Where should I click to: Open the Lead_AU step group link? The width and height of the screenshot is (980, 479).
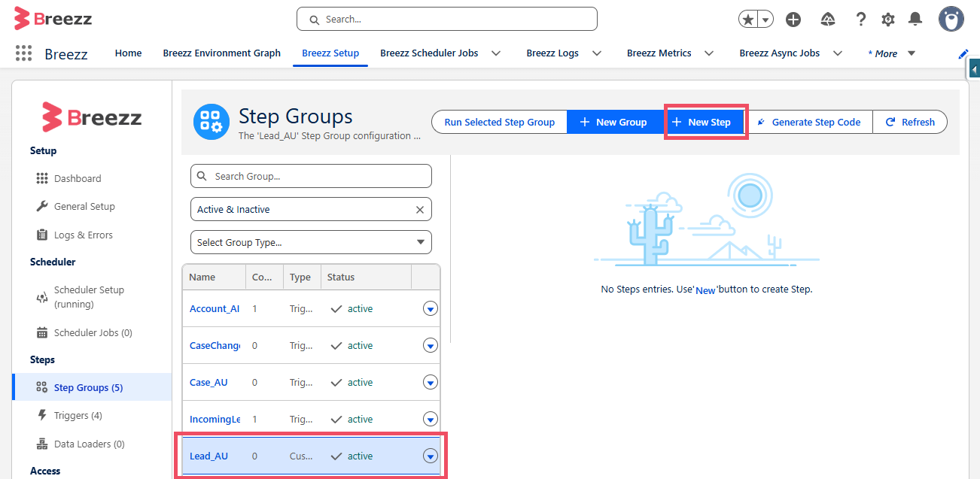click(208, 456)
